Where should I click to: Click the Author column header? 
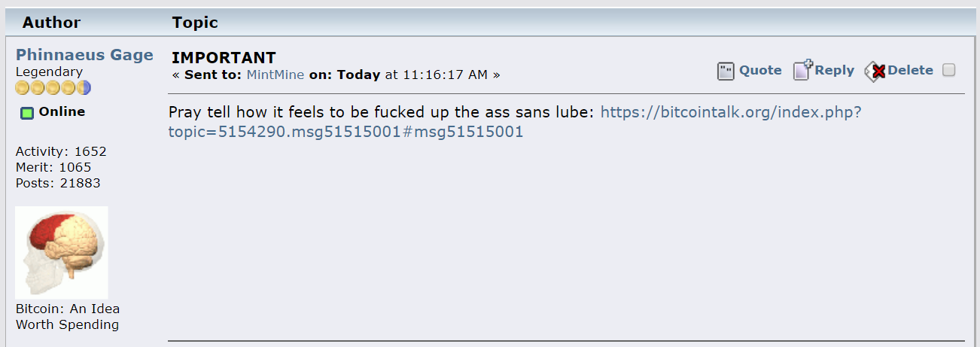(x=51, y=23)
